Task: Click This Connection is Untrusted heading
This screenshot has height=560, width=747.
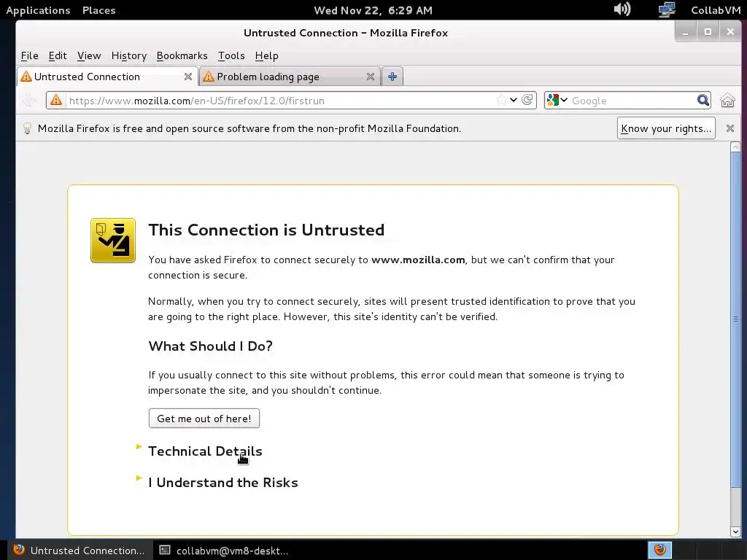Action: click(266, 230)
